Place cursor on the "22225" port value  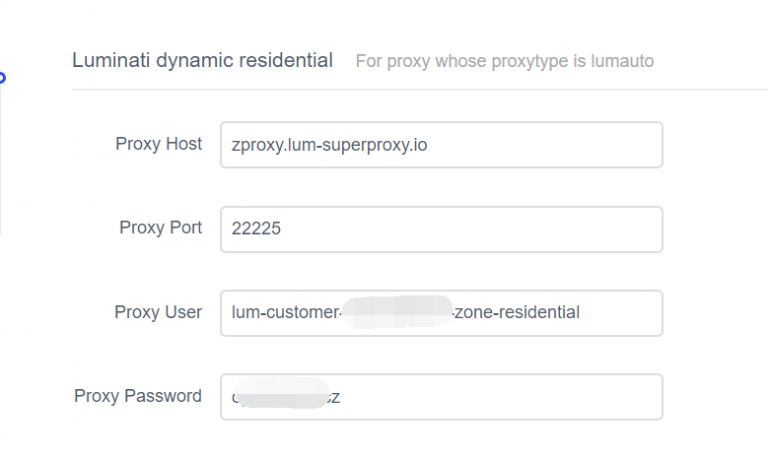[x=256, y=229]
